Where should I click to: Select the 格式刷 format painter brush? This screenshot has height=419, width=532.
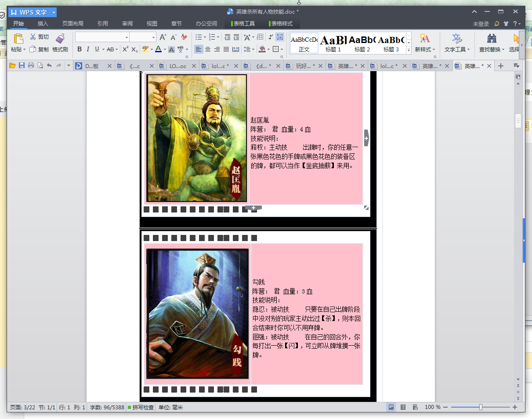point(60,43)
